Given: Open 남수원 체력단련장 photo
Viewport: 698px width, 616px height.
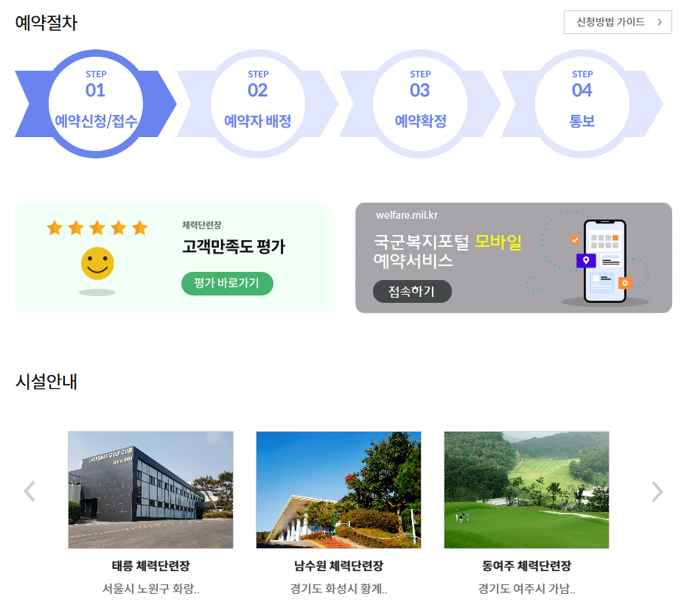Looking at the screenshot, I should tap(338, 489).
